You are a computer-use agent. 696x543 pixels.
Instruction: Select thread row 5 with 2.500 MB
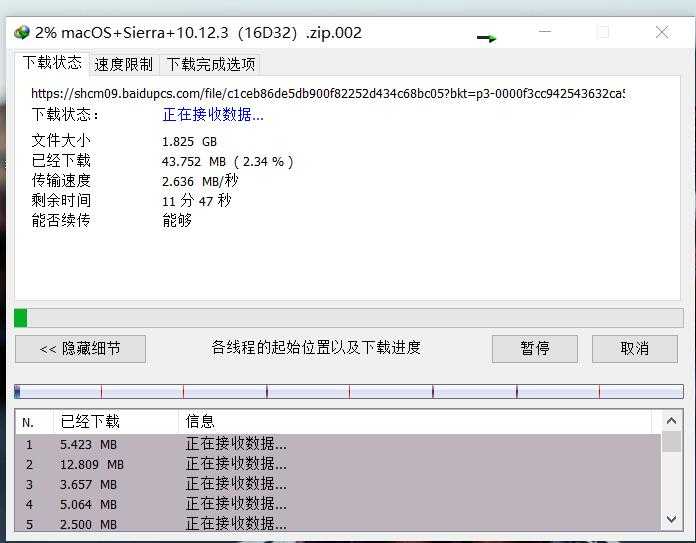[x=337, y=523]
